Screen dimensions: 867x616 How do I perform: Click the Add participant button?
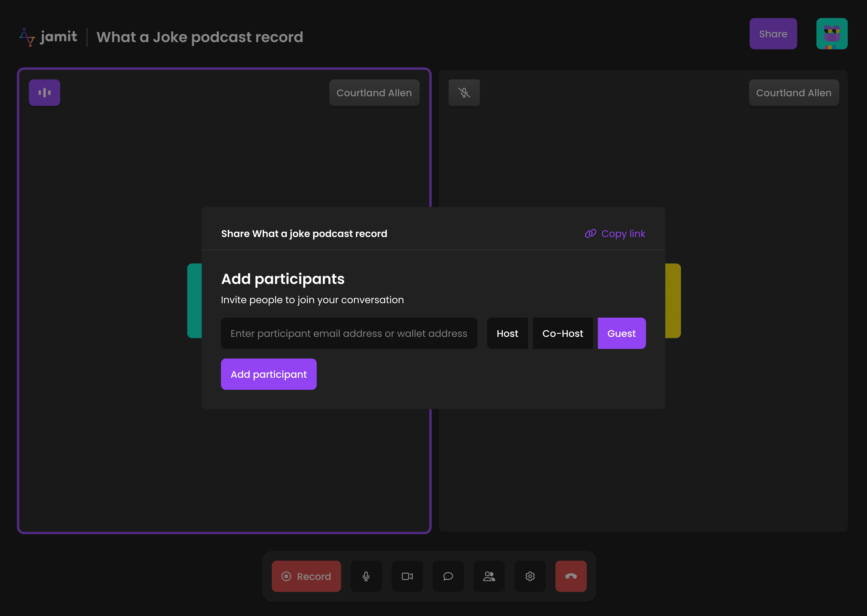pos(268,374)
